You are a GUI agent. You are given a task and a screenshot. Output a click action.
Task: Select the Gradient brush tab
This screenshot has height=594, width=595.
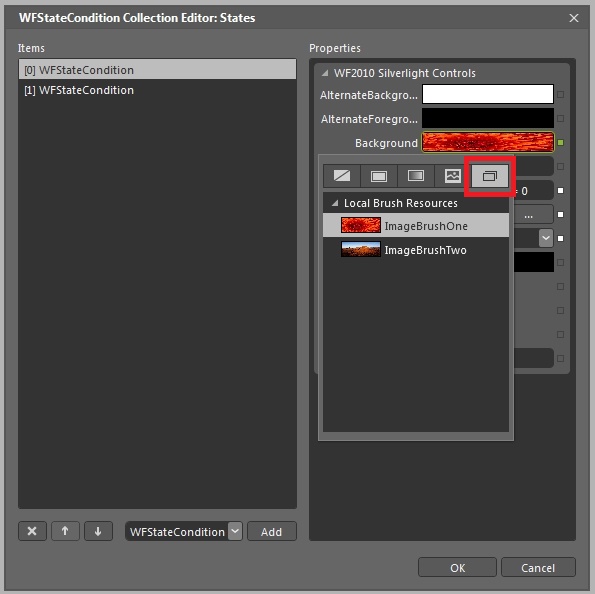click(416, 176)
